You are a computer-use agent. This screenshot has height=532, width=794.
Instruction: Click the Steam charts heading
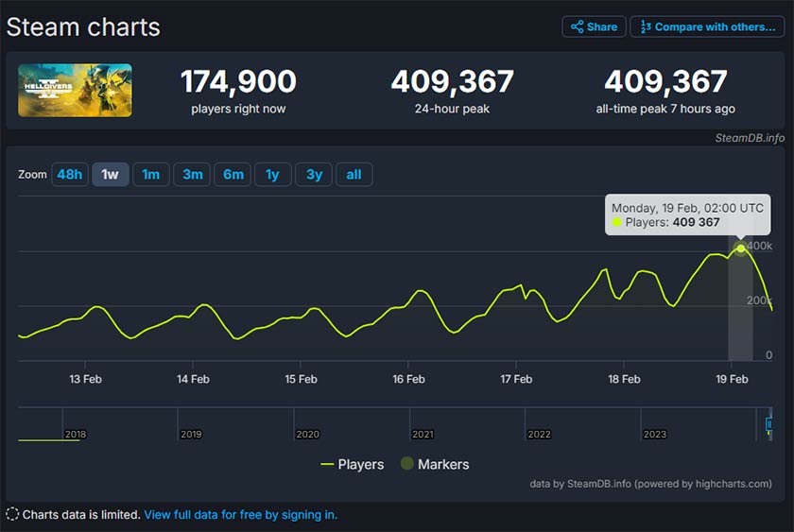[83, 26]
